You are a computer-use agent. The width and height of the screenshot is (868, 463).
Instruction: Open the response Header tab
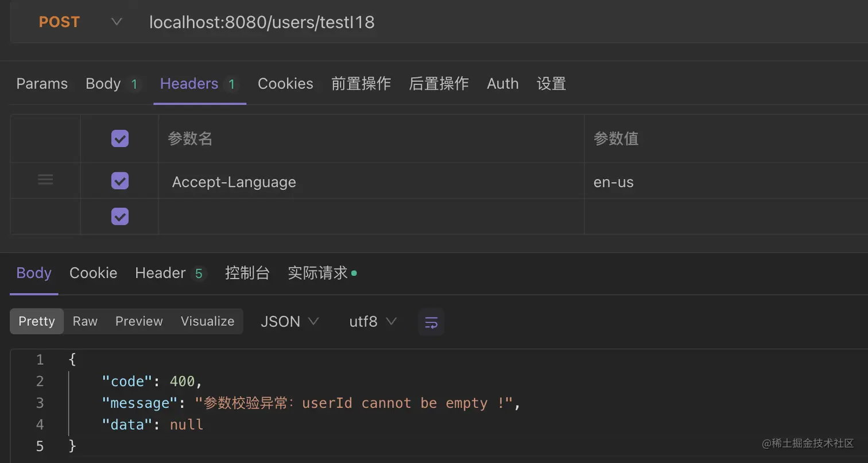[x=170, y=273]
